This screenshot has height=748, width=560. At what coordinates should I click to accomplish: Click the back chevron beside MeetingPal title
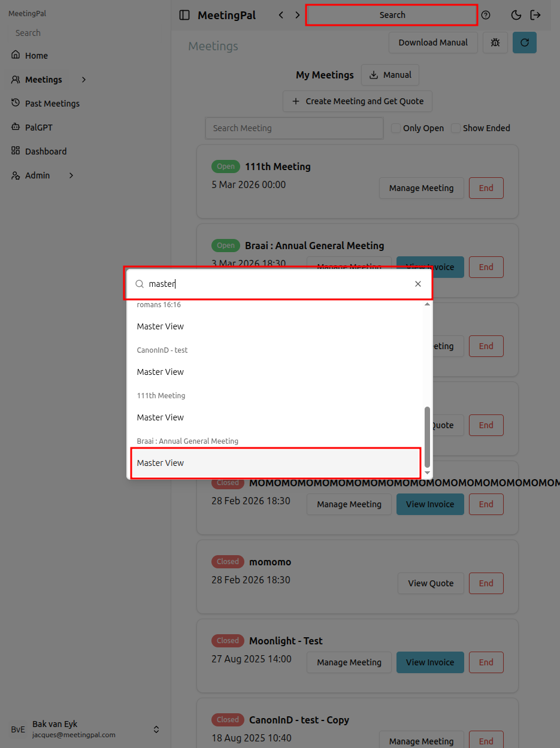click(281, 14)
